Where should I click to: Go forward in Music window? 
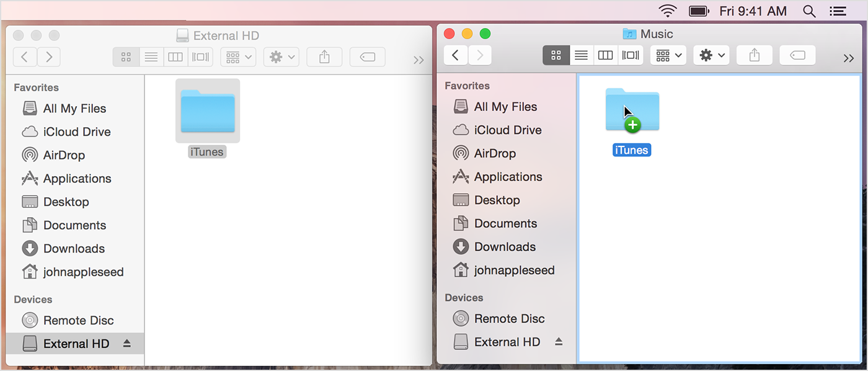[x=480, y=55]
